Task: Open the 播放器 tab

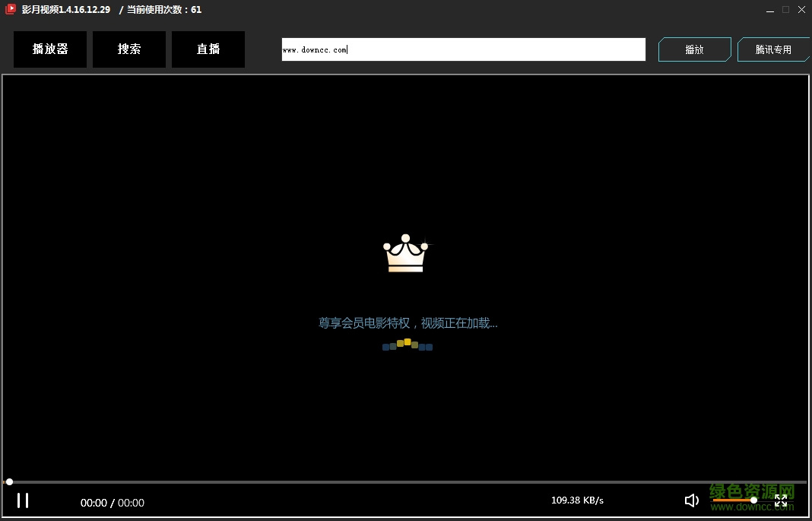Action: 49,49
